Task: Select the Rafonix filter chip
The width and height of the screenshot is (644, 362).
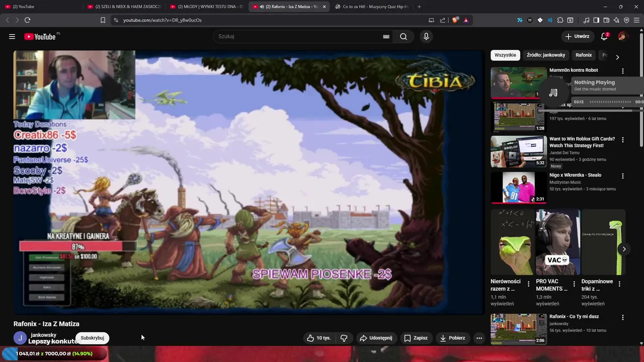Action: [x=584, y=55]
